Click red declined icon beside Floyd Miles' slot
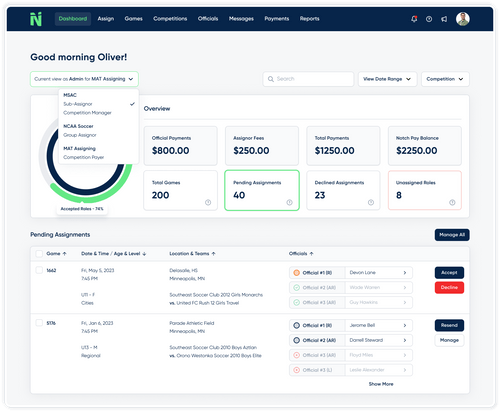This screenshot has width=500, height=412. pos(296,355)
